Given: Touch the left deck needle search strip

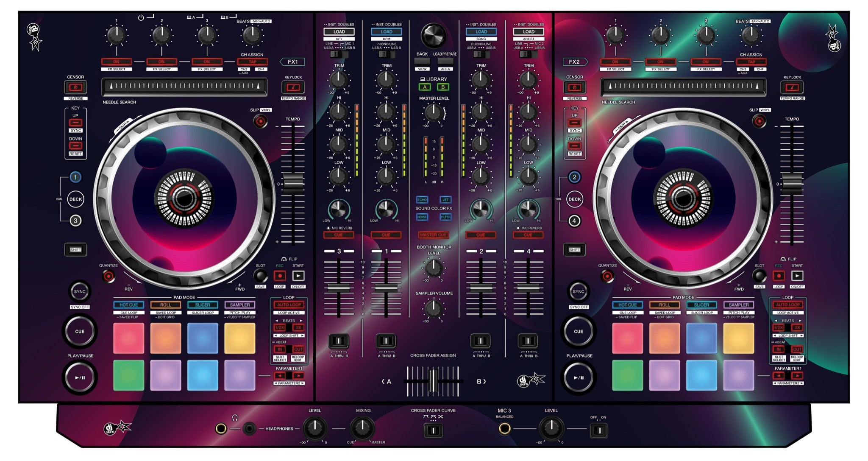Looking at the screenshot, I should (184, 87).
